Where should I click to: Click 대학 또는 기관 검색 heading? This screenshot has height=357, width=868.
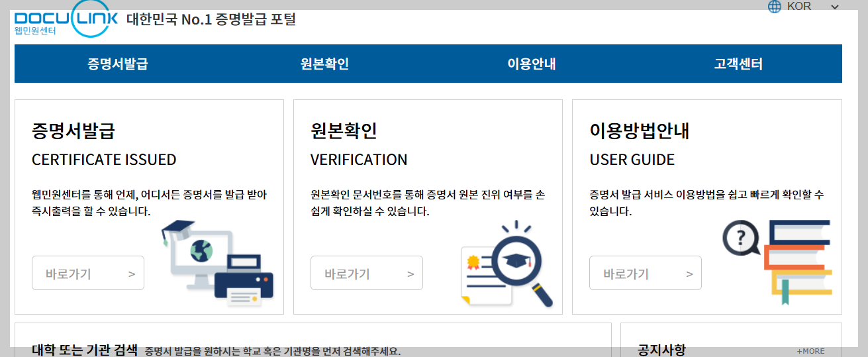tap(85, 350)
